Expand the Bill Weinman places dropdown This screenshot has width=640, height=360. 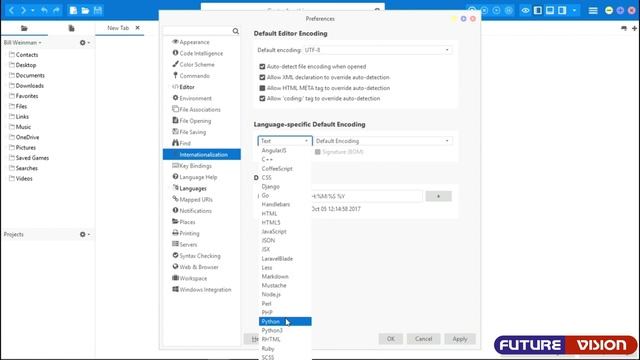[x=22, y=42]
